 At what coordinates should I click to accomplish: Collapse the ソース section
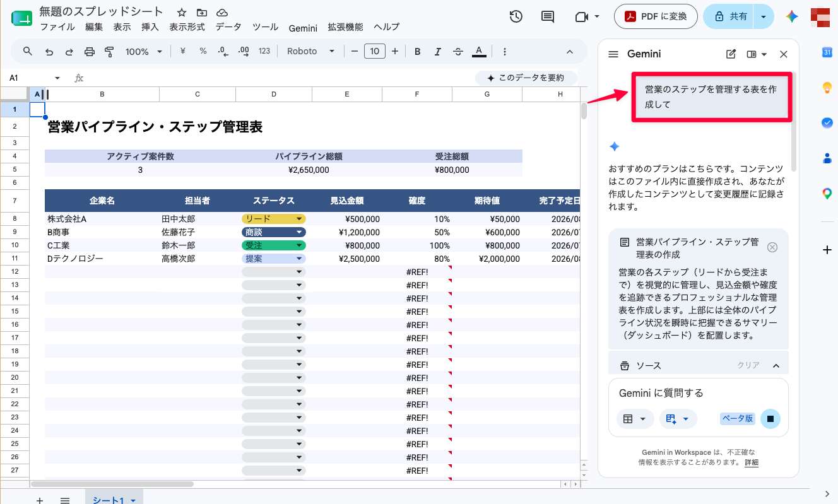(x=776, y=365)
